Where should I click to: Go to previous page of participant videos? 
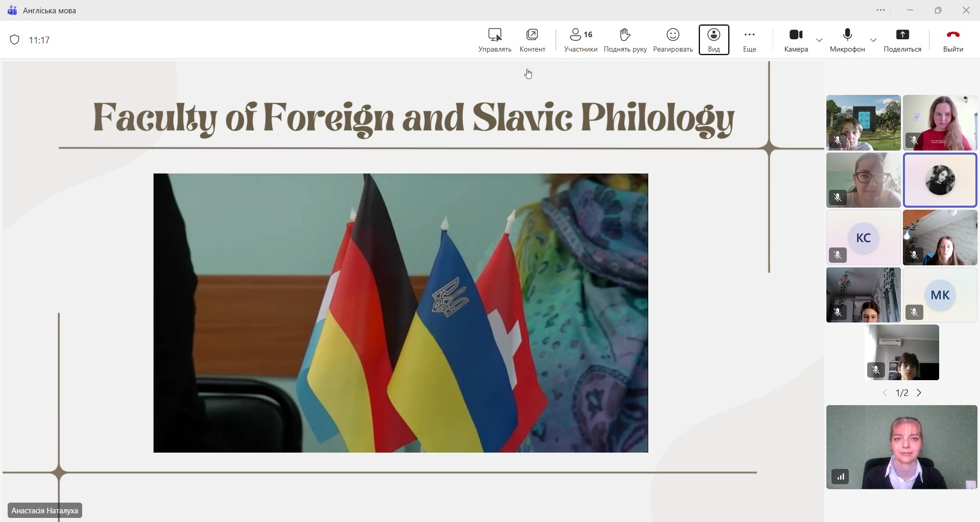tap(885, 393)
